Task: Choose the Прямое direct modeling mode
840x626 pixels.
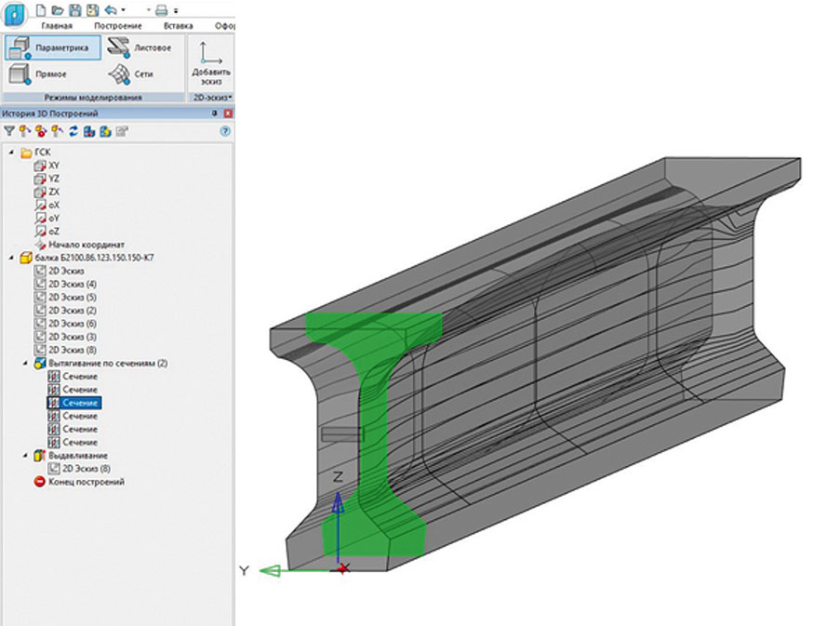Action: 43,73
